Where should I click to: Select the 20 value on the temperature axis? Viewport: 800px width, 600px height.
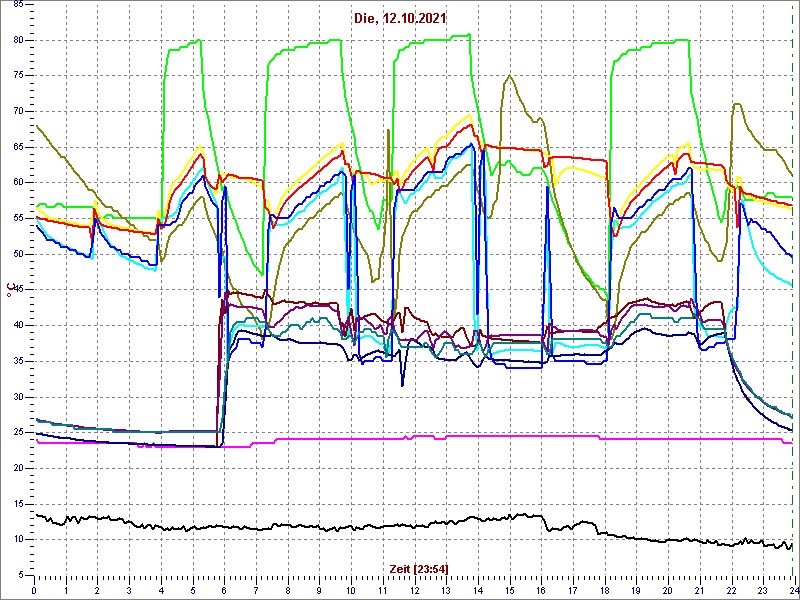point(19,468)
